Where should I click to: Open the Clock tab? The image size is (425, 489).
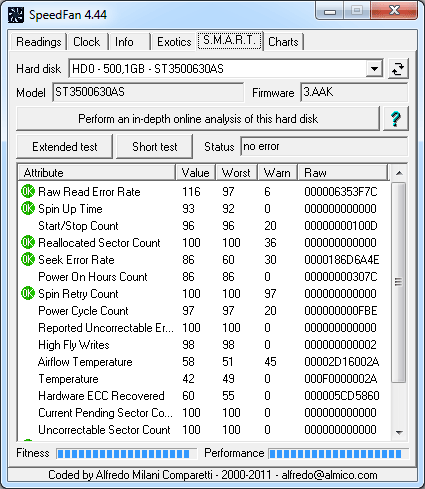tap(87, 42)
